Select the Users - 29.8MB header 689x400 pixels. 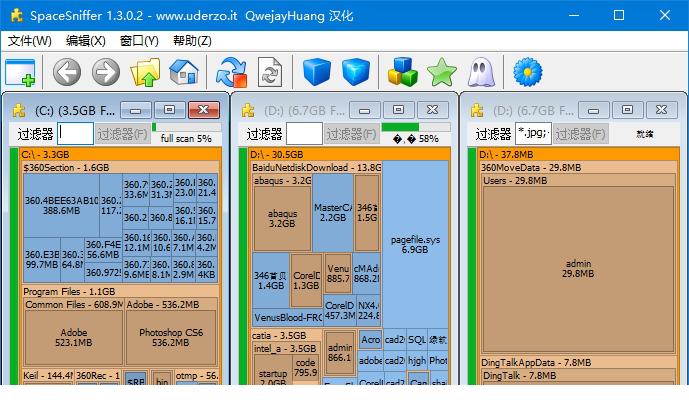579,180
